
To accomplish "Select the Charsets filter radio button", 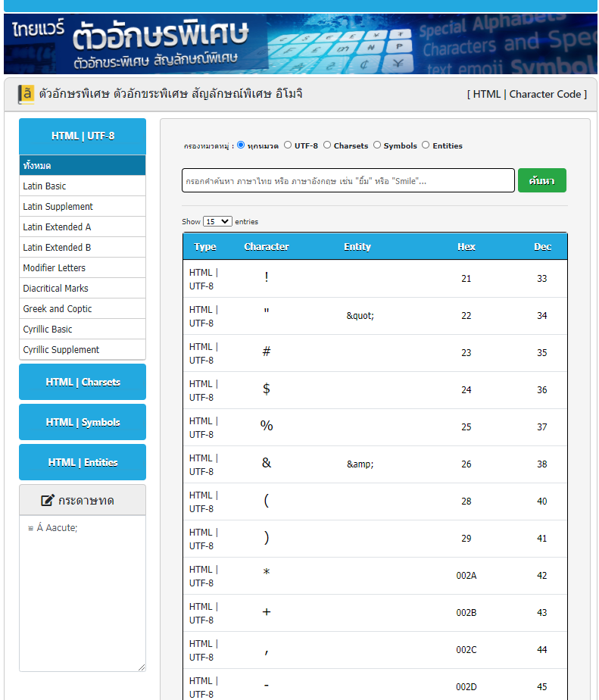I will [x=327, y=145].
